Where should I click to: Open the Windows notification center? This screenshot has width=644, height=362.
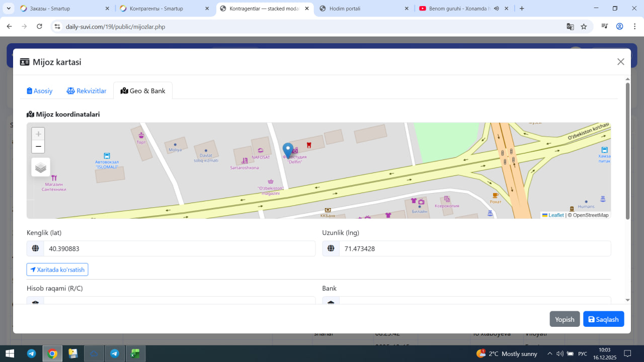point(627,353)
